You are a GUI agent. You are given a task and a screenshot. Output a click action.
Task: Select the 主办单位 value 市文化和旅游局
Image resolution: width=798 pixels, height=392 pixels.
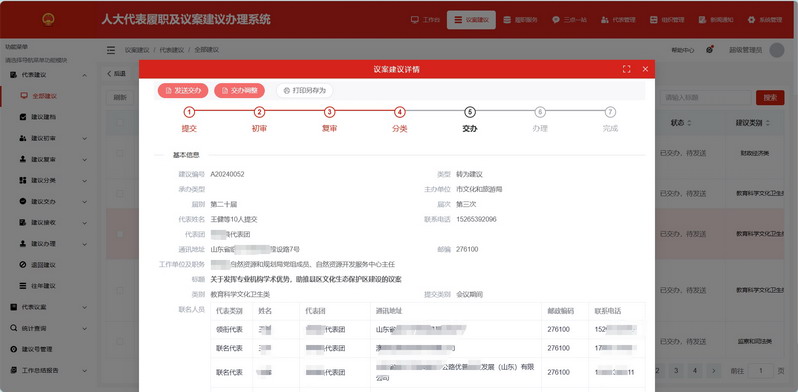point(479,189)
